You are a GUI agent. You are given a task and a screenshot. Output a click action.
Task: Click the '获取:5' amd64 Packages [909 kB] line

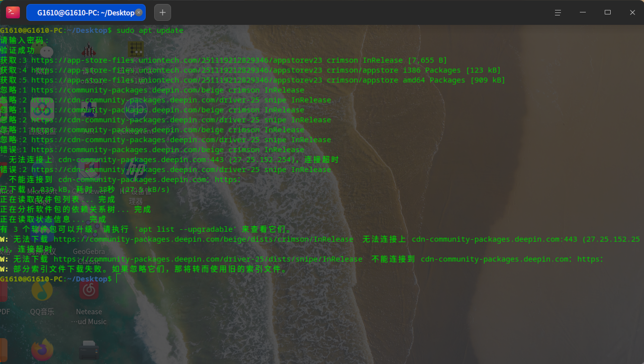tap(253, 80)
